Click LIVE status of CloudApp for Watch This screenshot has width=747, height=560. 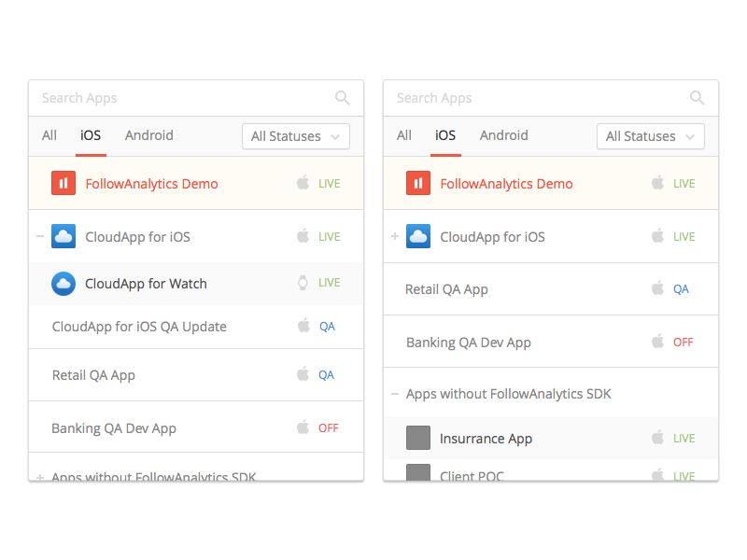coord(330,283)
